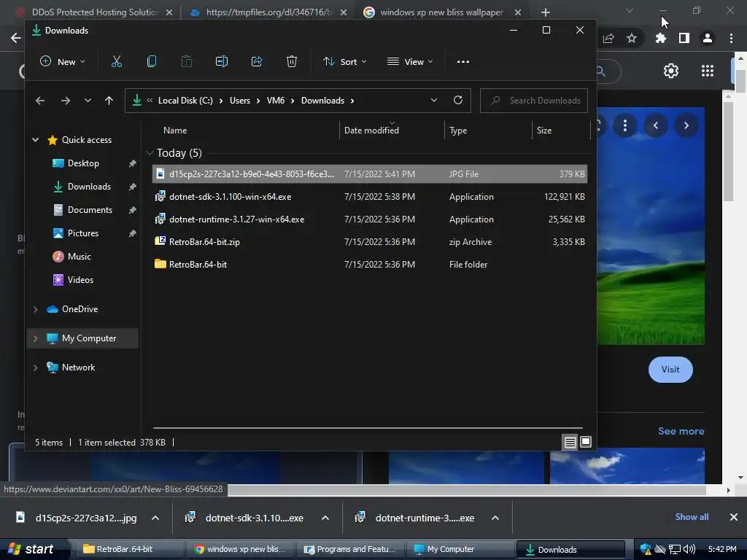Click Show all downloads link
Image resolution: width=747 pixels, height=560 pixels.
point(692,517)
